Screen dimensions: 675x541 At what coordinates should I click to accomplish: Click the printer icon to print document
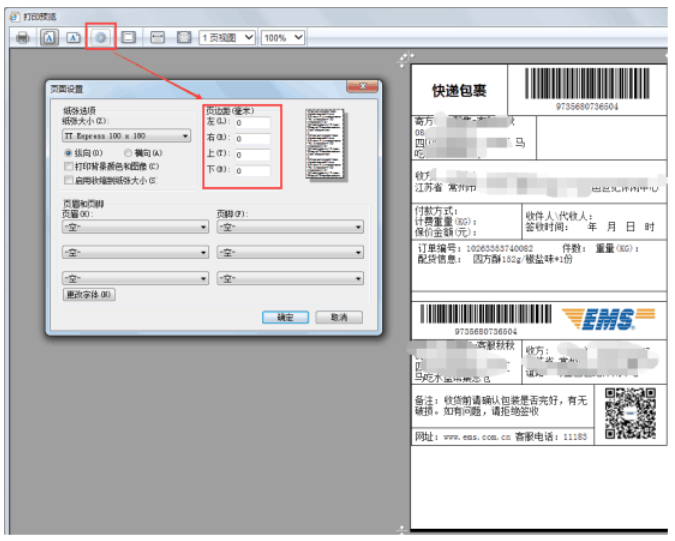pyautogui.click(x=21, y=37)
